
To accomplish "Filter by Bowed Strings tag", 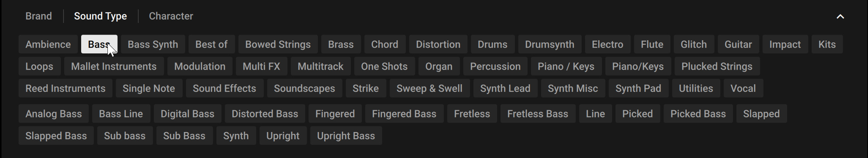I will point(278,44).
